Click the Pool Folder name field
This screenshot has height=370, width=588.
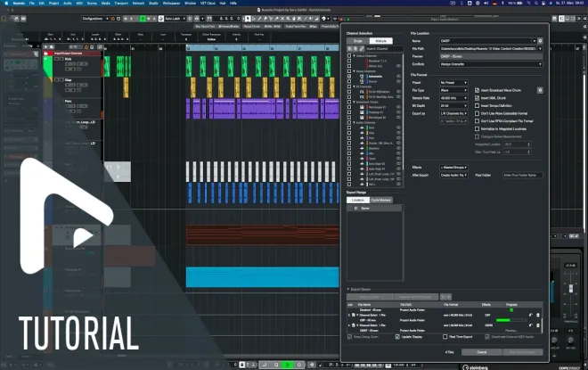(x=522, y=176)
